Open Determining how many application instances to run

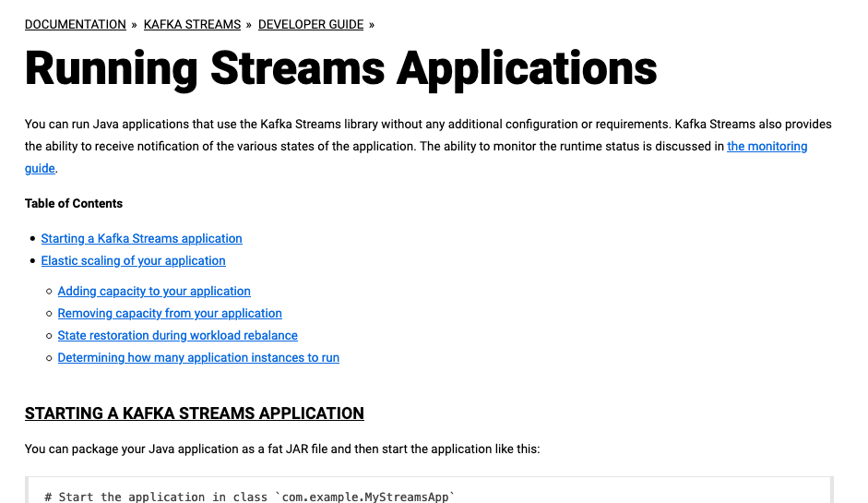point(198,357)
